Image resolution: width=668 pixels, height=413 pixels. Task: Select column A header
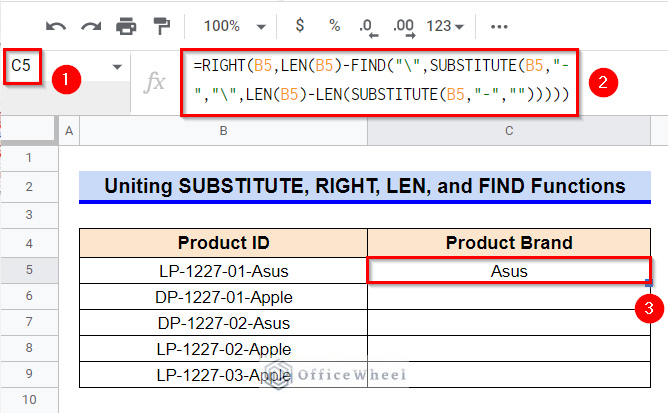coord(69,131)
